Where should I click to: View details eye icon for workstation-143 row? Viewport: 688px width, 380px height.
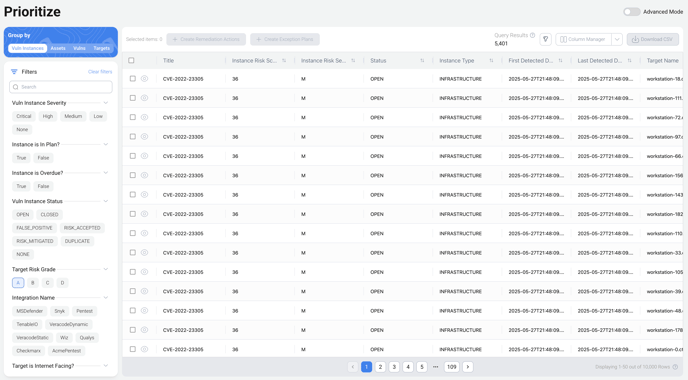click(144, 194)
